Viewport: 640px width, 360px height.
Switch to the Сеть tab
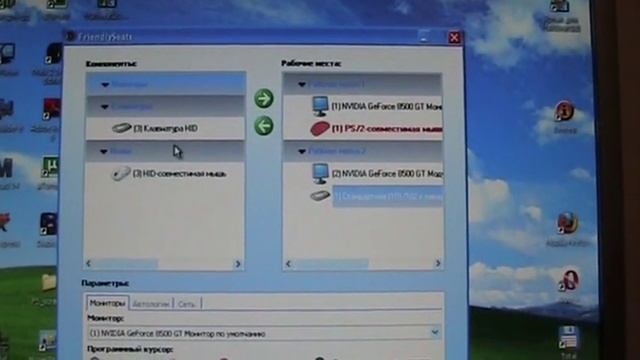click(x=187, y=304)
